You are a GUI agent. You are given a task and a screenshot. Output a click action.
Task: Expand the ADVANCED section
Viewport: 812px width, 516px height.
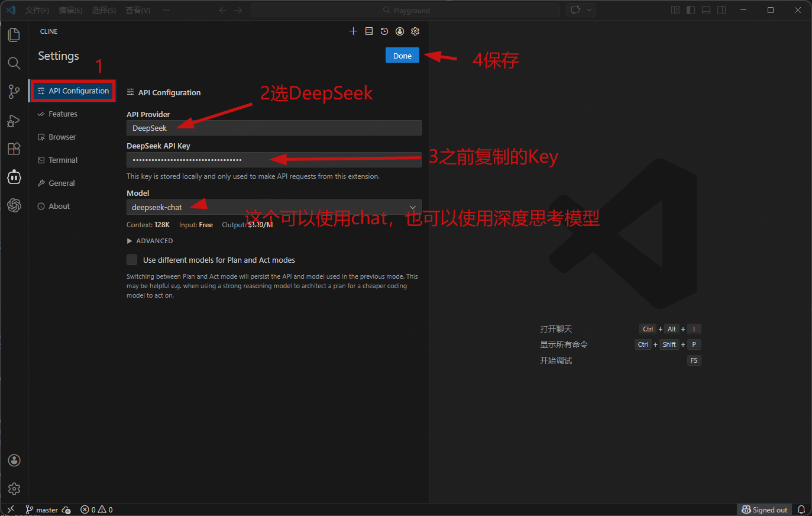pos(150,241)
